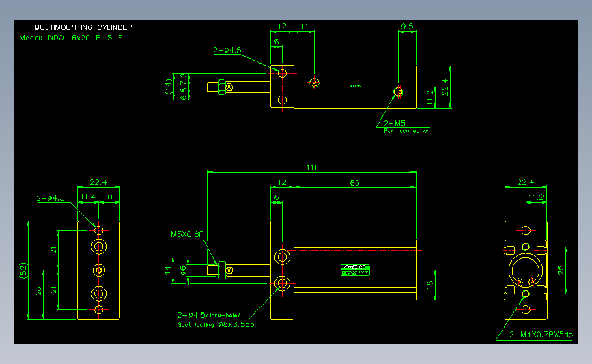Select the Model NDO 16x20-B-5-F label
592x364 pixels.
70,38
